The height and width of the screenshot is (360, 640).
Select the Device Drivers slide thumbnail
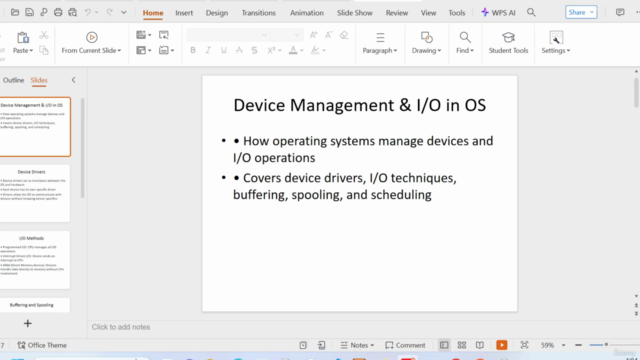[35, 193]
